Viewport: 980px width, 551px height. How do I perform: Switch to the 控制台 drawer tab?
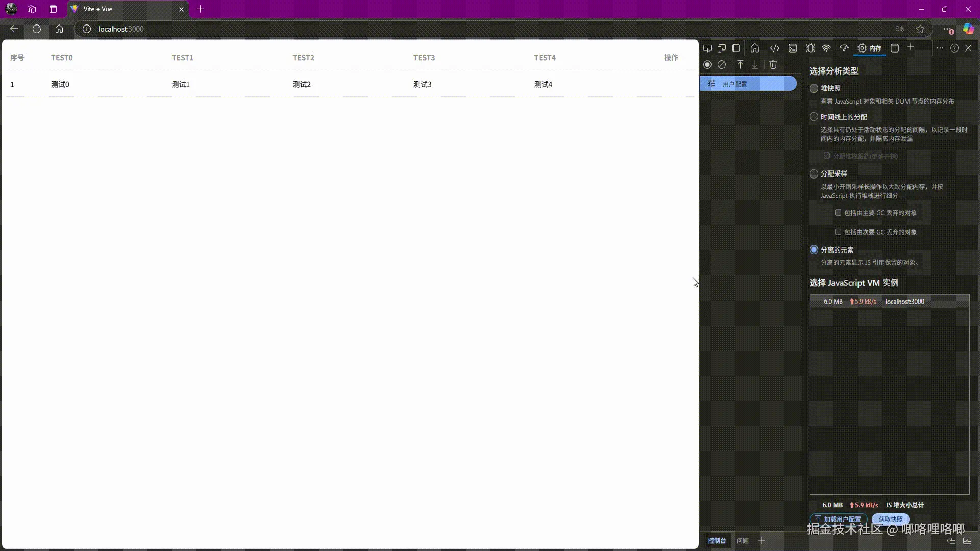(717, 541)
